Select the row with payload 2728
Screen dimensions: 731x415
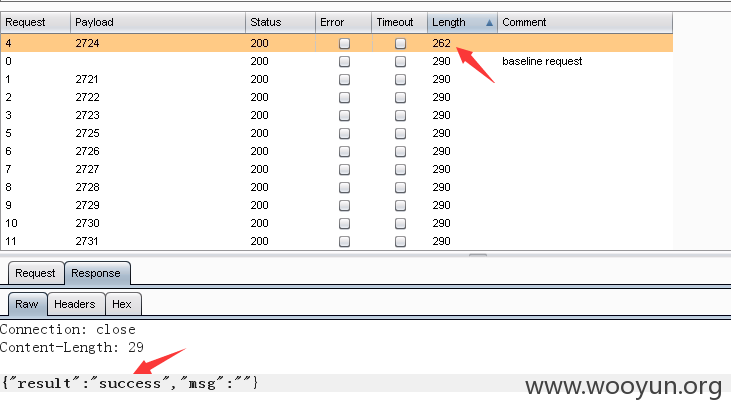tap(337, 187)
